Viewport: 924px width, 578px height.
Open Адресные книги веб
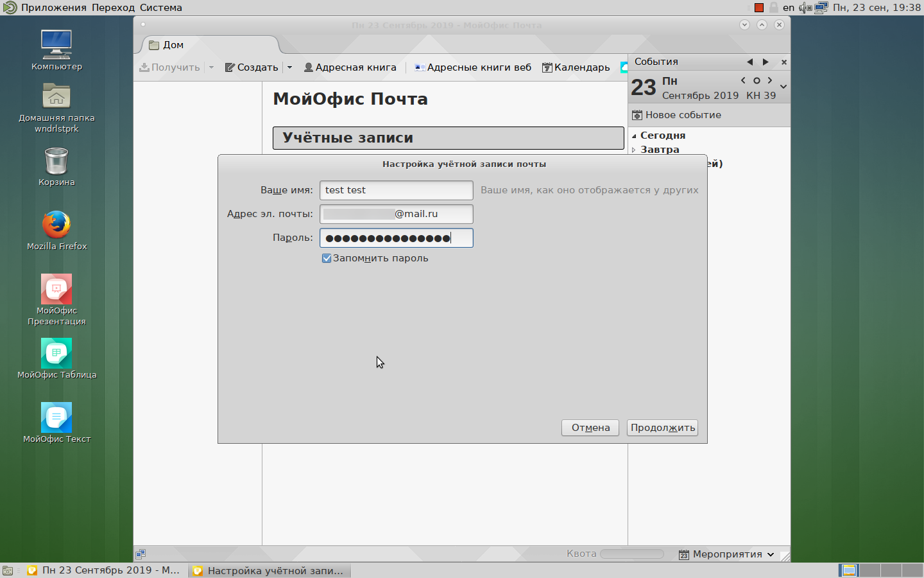pos(473,67)
